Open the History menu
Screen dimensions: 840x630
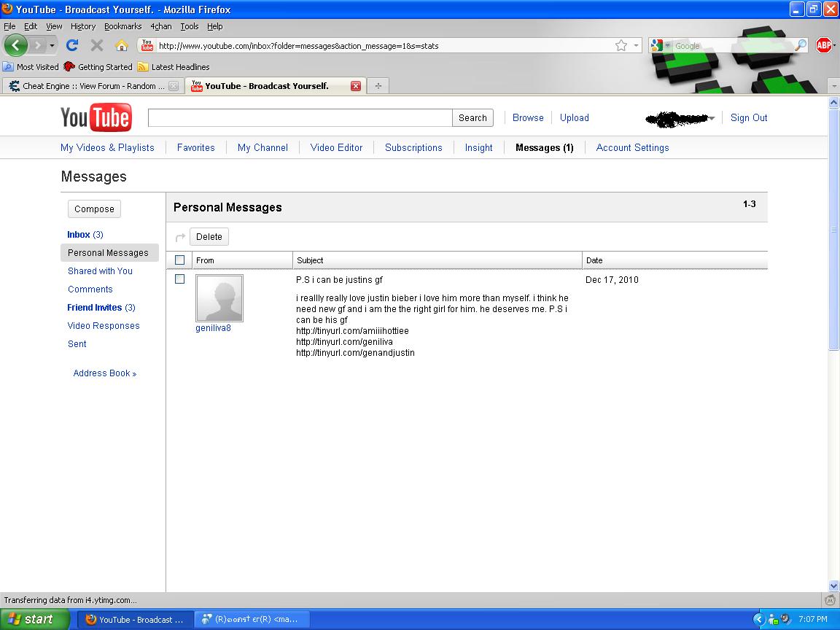[83, 26]
